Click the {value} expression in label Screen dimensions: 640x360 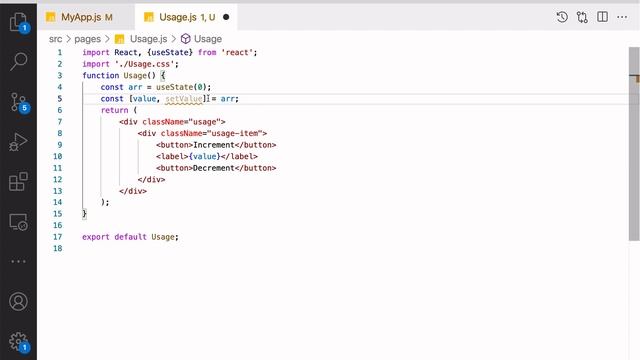204,156
